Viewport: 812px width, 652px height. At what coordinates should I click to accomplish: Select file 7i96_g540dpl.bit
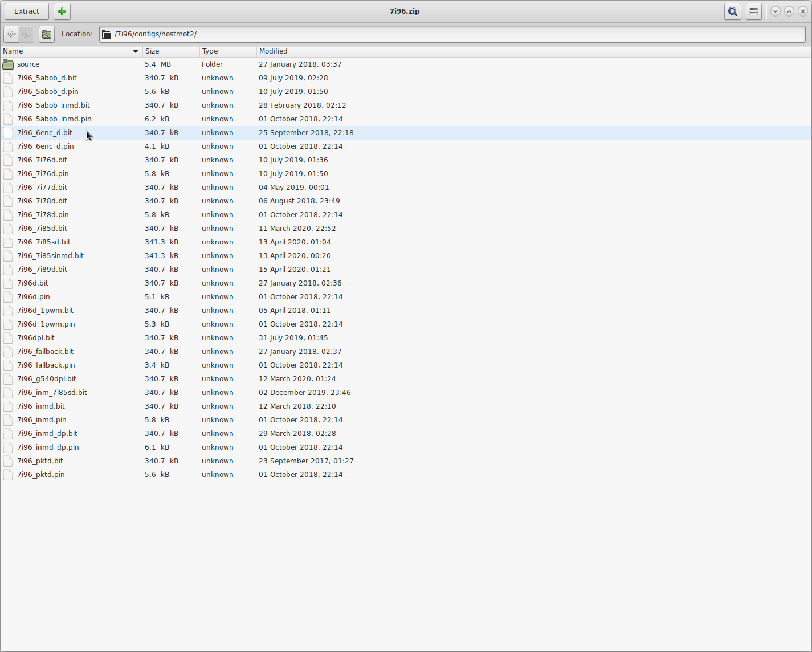pos(47,379)
